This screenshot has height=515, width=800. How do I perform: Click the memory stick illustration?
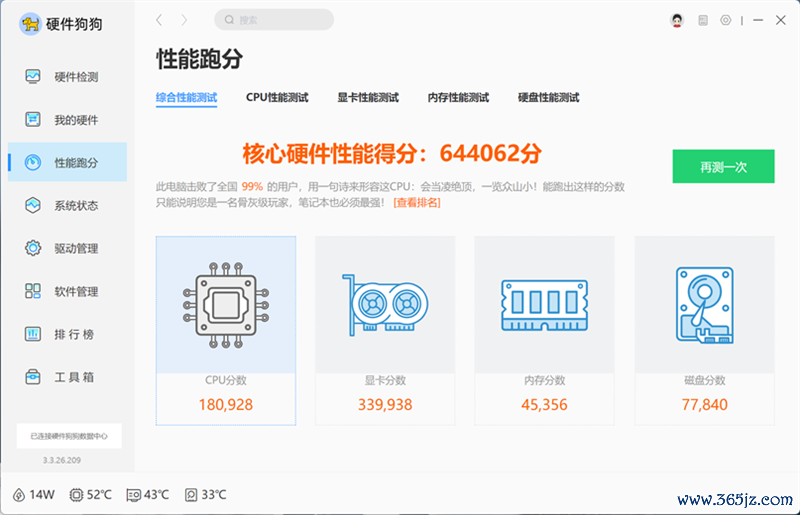(544, 305)
